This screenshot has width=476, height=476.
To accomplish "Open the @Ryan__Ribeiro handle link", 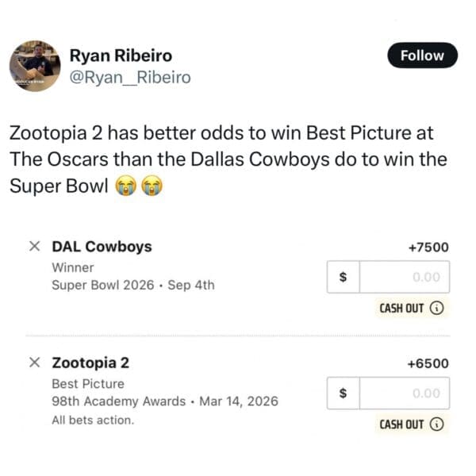I will [x=131, y=78].
